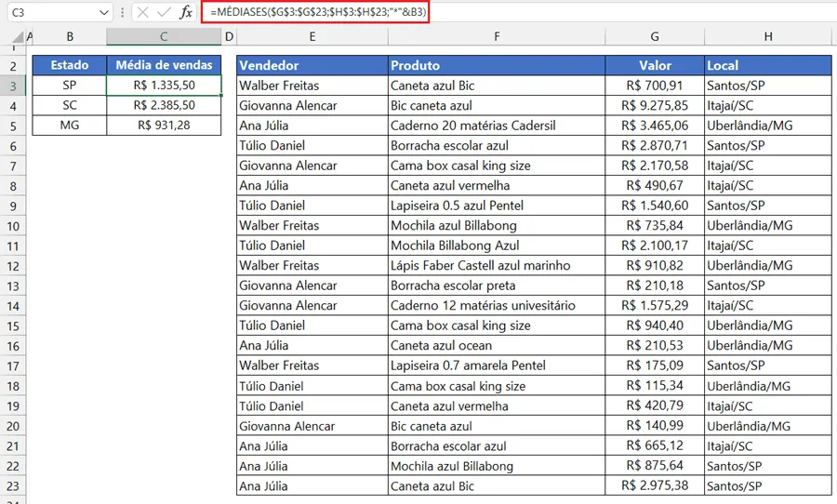This screenshot has width=837, height=504.
Task: Select the Vendedor header cell
Action: 312,65
